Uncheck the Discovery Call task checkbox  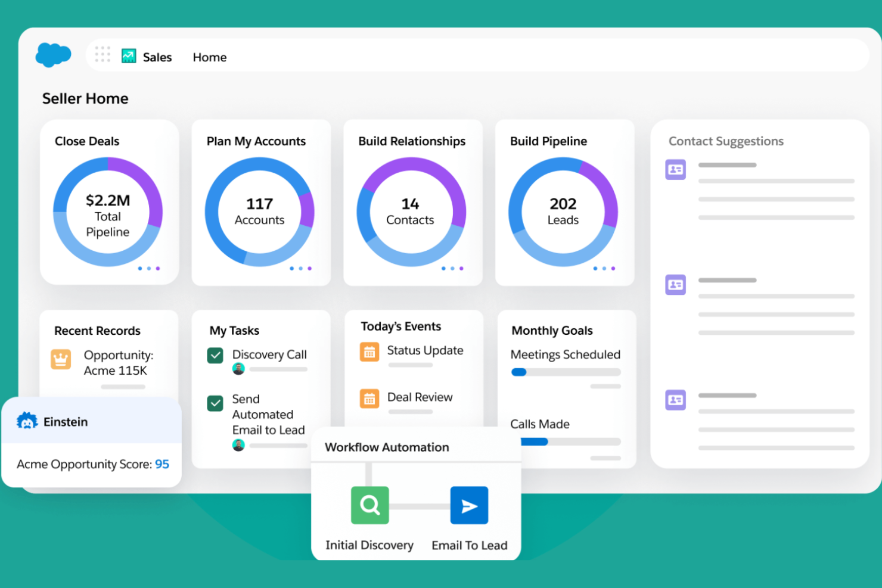pyautogui.click(x=215, y=356)
